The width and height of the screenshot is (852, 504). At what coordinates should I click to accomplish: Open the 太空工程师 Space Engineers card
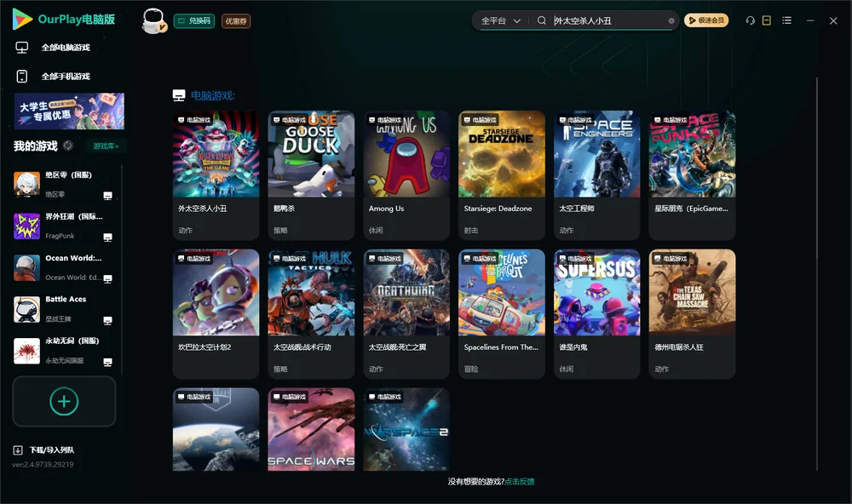tap(596, 175)
